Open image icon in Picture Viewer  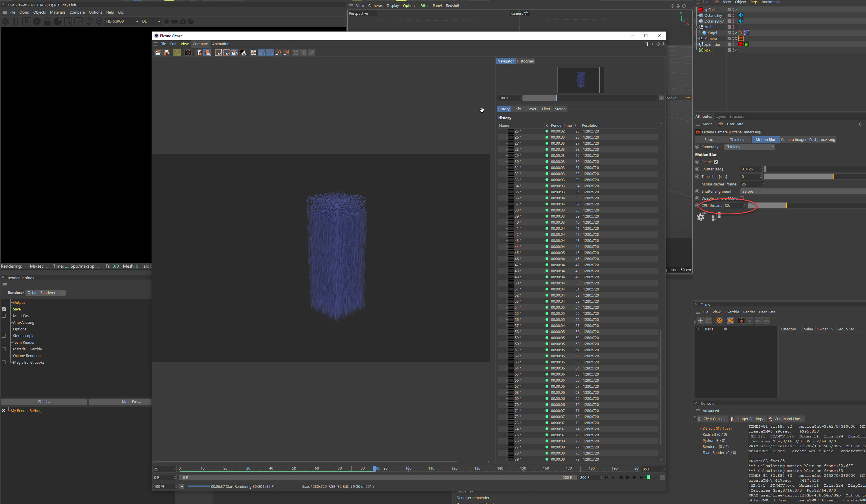pyautogui.click(x=158, y=53)
